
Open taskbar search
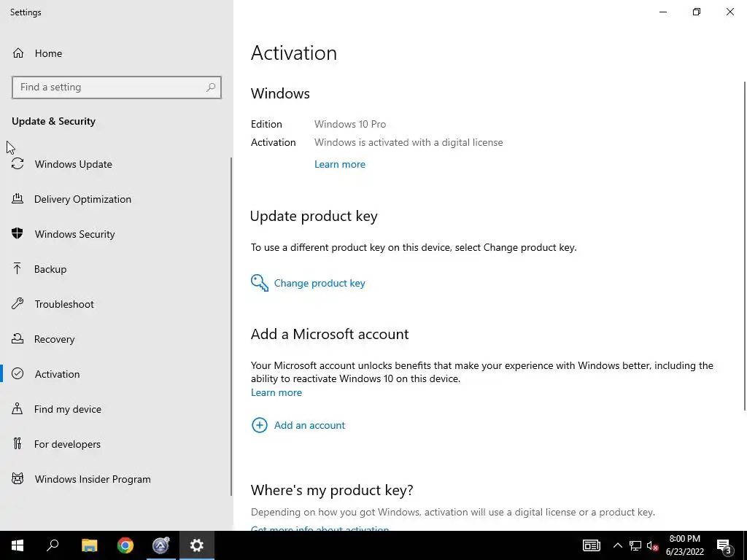click(53, 545)
